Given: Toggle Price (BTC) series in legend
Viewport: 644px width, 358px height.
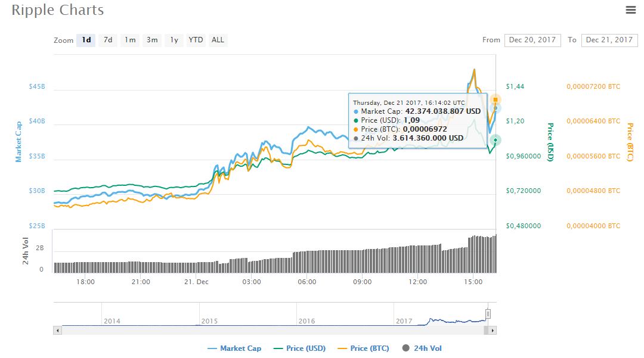Looking at the screenshot, I should click(x=363, y=348).
